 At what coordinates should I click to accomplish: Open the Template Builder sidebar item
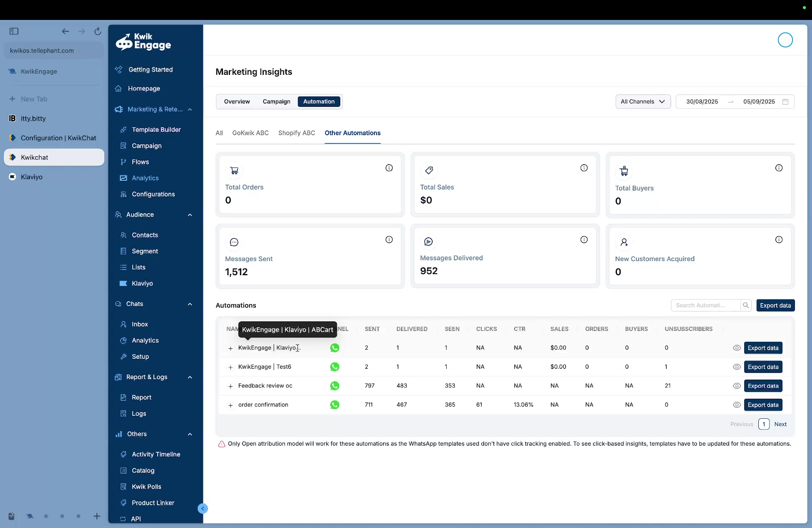tap(156, 130)
